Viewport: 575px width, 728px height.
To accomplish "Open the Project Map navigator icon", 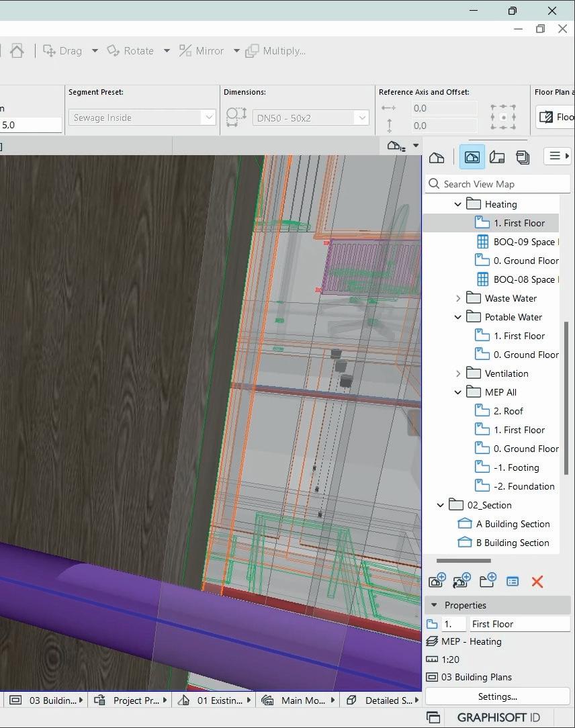I will pos(437,157).
